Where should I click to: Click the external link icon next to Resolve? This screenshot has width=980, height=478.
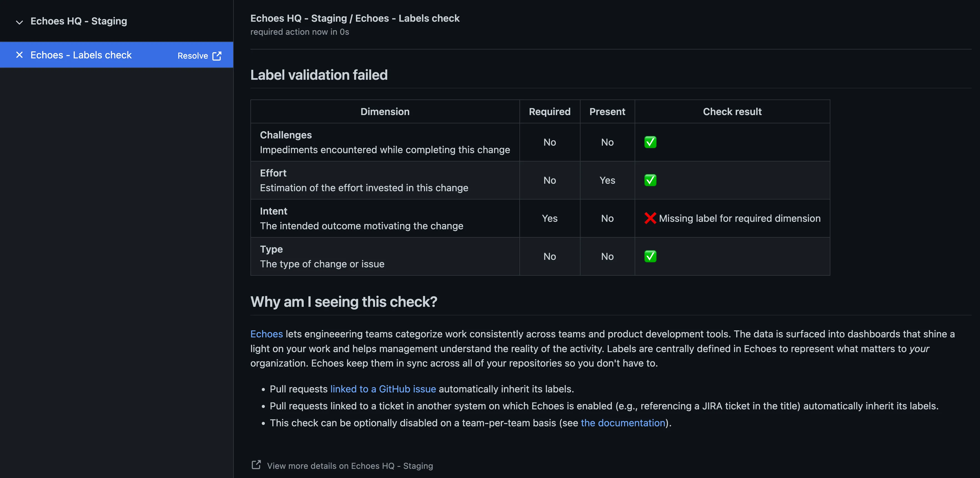(217, 56)
